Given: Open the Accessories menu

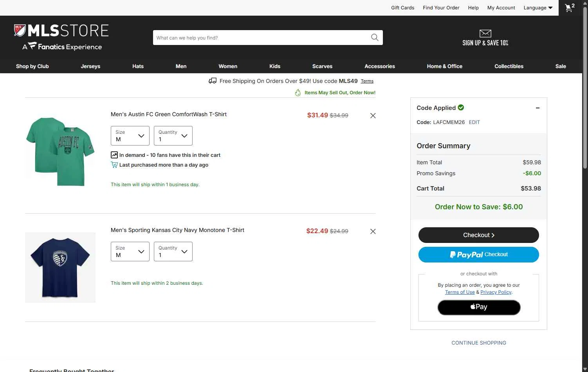Looking at the screenshot, I should pos(380,66).
